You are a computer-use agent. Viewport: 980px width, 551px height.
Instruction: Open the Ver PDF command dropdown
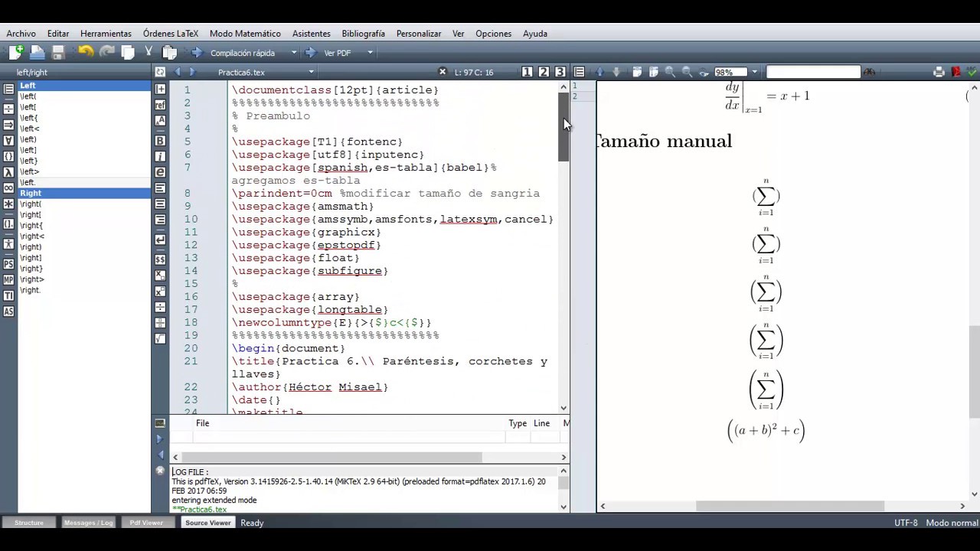(x=370, y=53)
